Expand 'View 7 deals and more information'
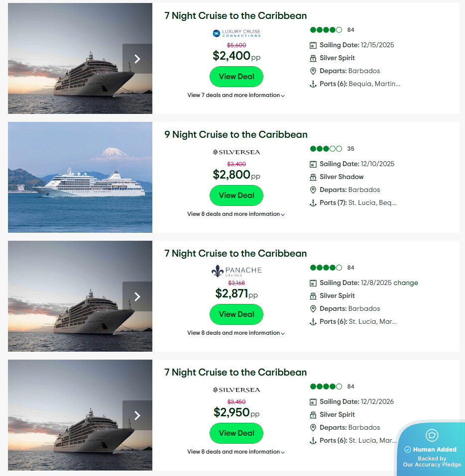This screenshot has height=476, width=465. [x=236, y=95]
